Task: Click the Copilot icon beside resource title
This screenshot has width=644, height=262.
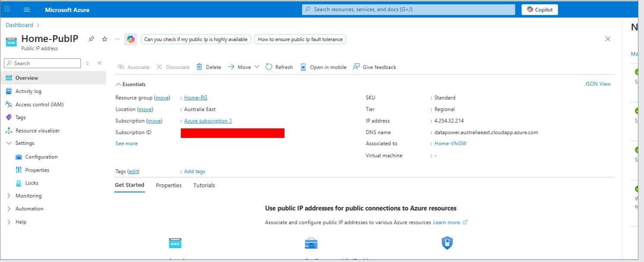Action: (x=130, y=39)
